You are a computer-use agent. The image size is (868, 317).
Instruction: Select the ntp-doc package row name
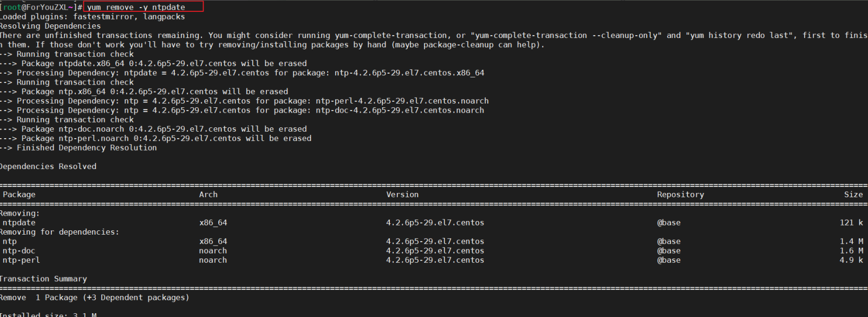pos(19,251)
